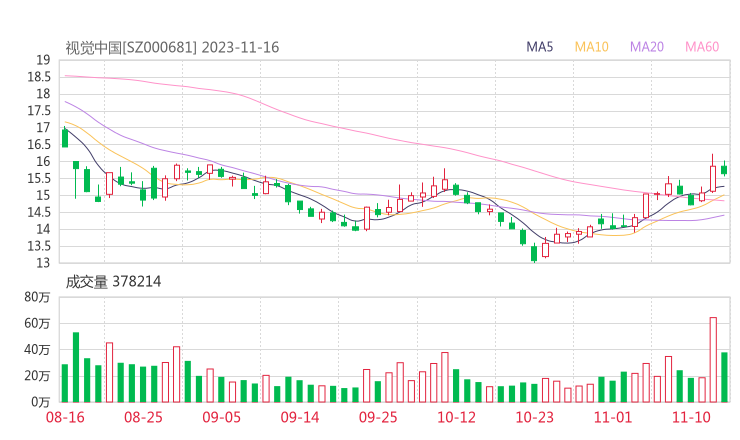The image size is (740, 440).
Task: Click the 13.5 price axis label
Action: [39, 246]
